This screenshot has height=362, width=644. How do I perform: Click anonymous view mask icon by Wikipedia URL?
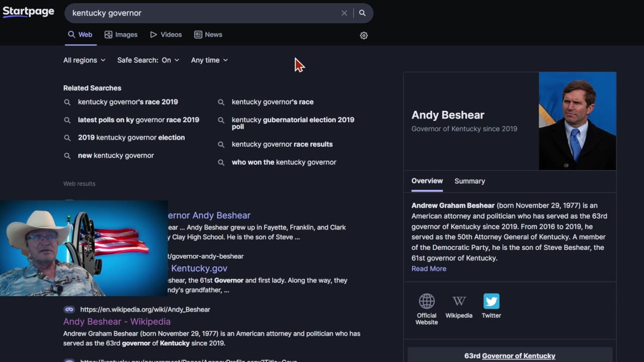click(69, 310)
